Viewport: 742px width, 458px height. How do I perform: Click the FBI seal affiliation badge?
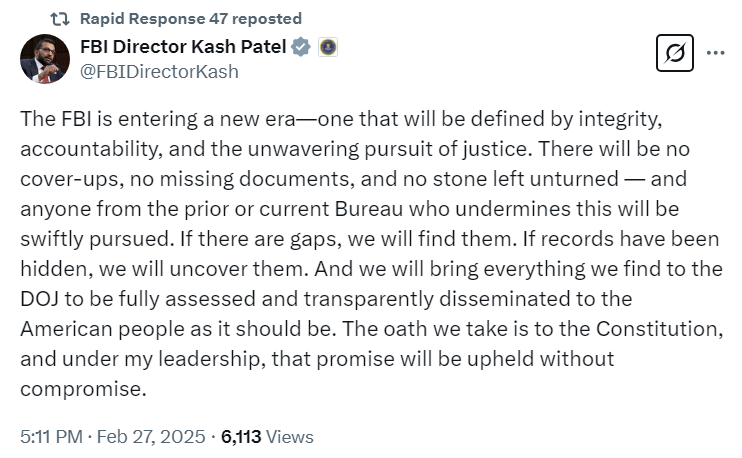coord(327,47)
